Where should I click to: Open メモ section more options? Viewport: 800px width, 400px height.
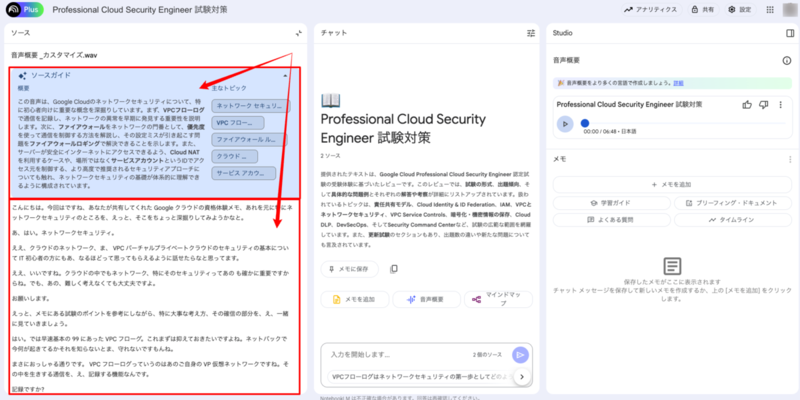click(x=790, y=159)
